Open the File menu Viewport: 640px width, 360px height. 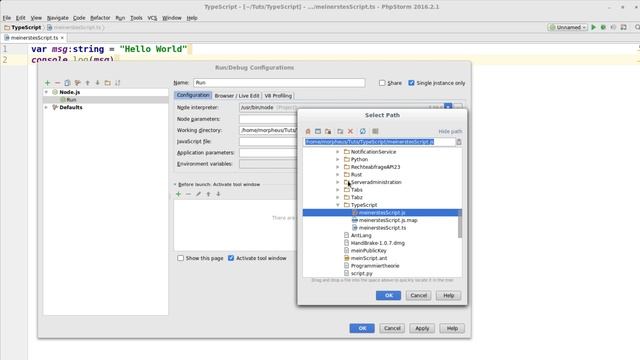click(x=7, y=18)
